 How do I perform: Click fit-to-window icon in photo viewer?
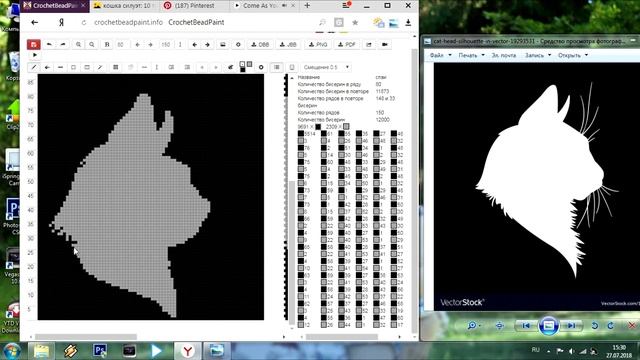(499, 325)
